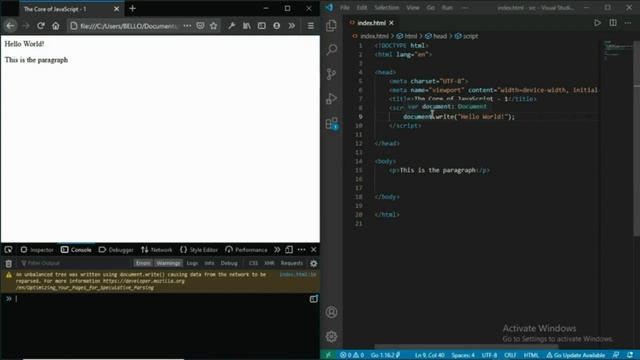
Task: Click Spaces: 4 indentation setting
Action: click(x=463, y=355)
